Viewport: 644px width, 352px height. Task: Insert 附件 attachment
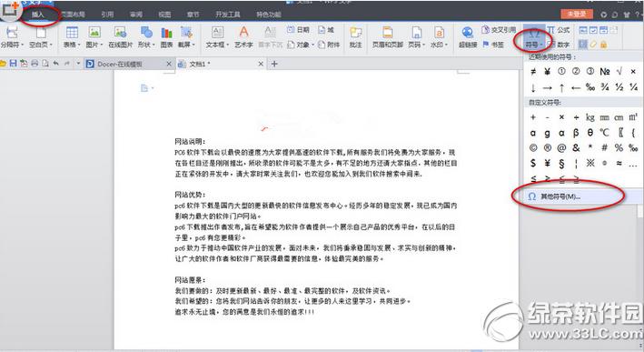pos(329,44)
